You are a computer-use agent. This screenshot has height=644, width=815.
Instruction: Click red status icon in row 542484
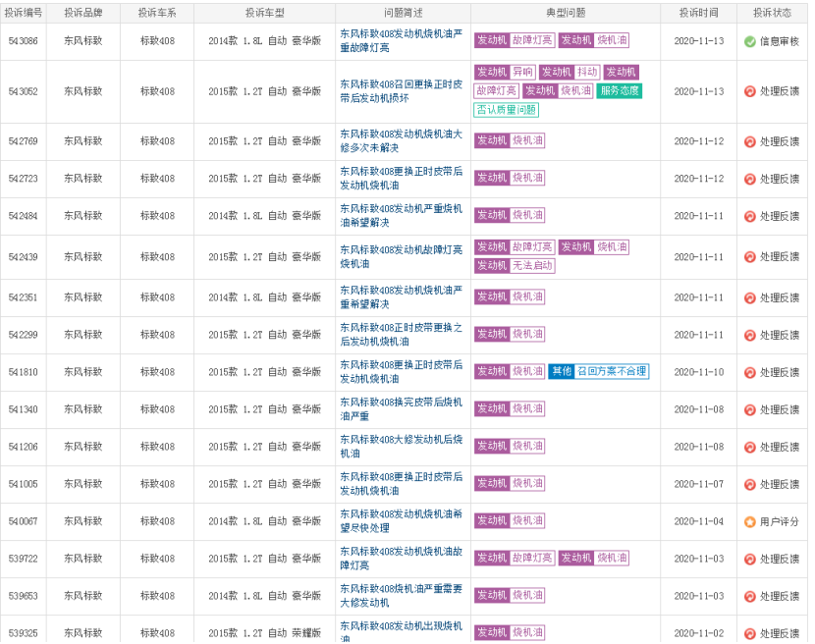pos(749,216)
